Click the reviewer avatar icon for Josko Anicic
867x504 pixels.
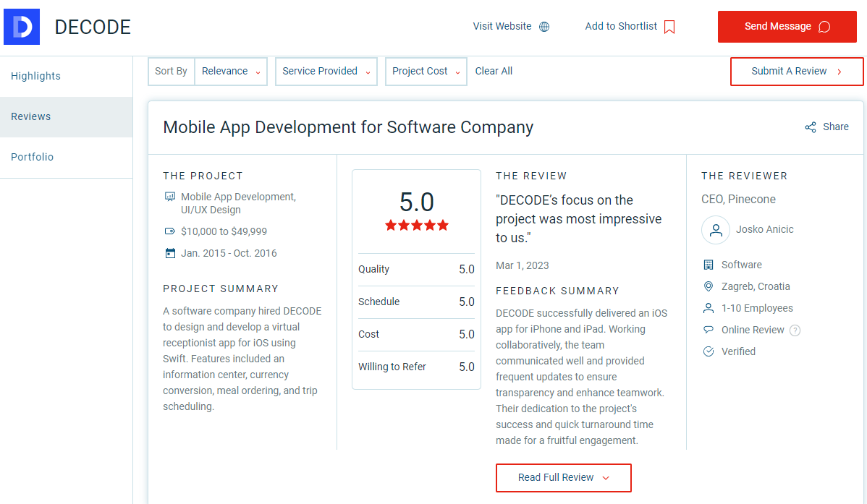(x=716, y=230)
